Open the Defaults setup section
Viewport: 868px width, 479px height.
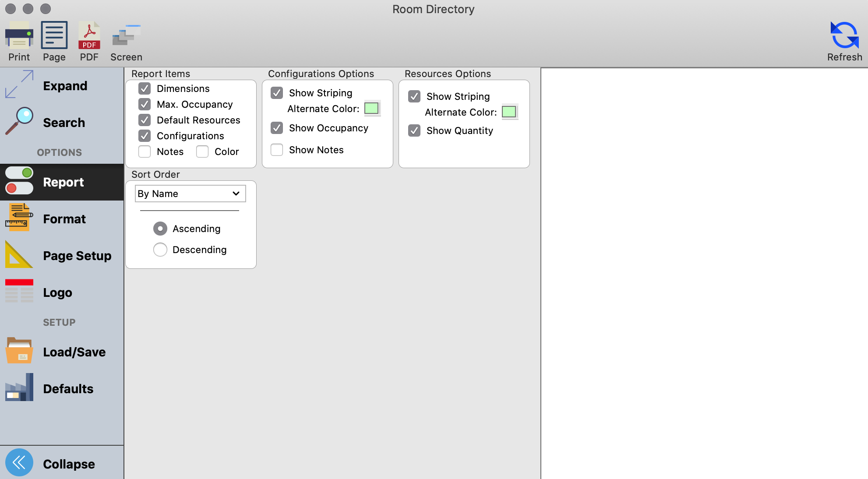point(68,389)
